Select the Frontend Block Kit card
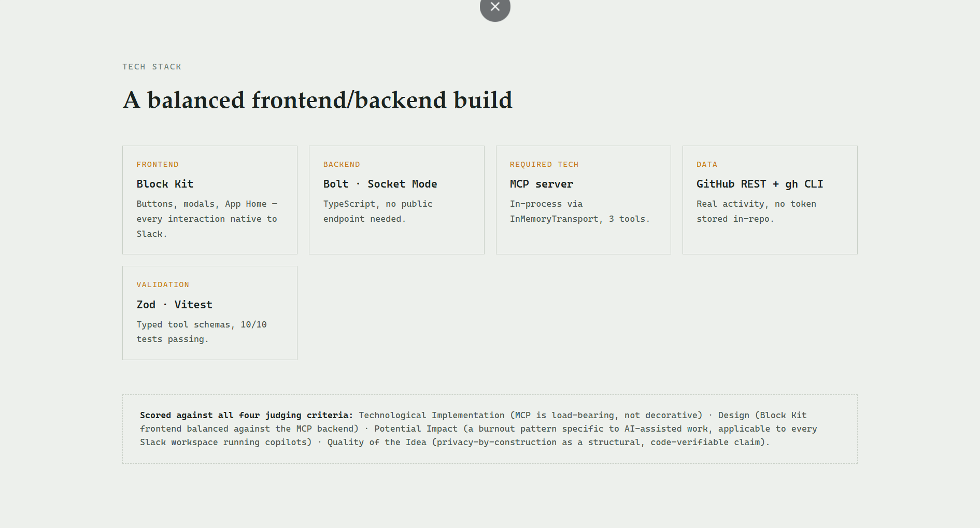This screenshot has height=528, width=980. [210, 200]
